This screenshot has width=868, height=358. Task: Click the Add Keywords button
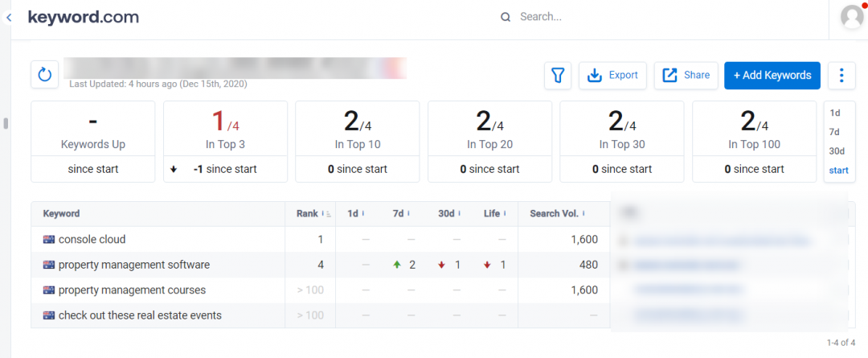pyautogui.click(x=772, y=75)
